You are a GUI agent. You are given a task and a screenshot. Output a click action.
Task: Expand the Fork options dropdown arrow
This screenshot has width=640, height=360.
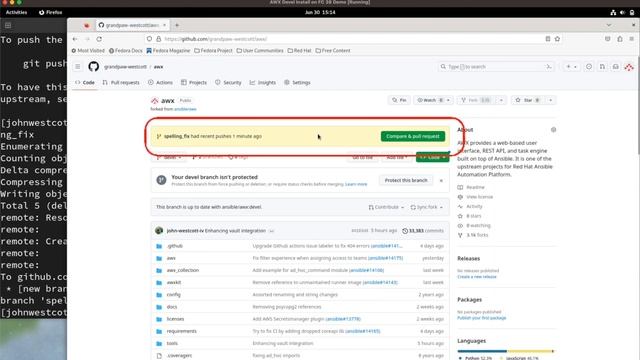point(501,100)
